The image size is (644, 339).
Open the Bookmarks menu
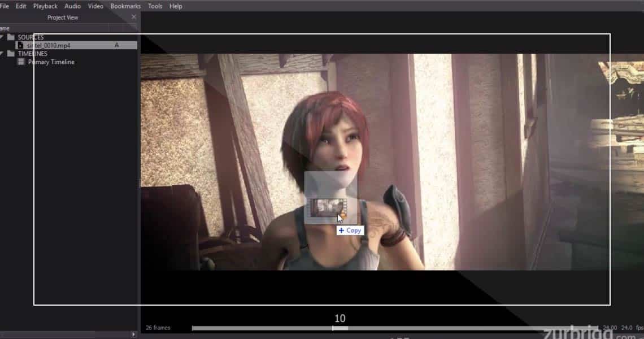point(125,6)
